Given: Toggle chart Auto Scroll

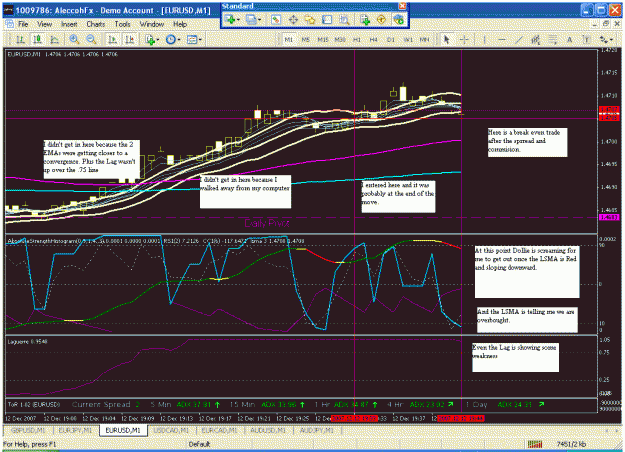Looking at the screenshot, I should [x=112, y=39].
